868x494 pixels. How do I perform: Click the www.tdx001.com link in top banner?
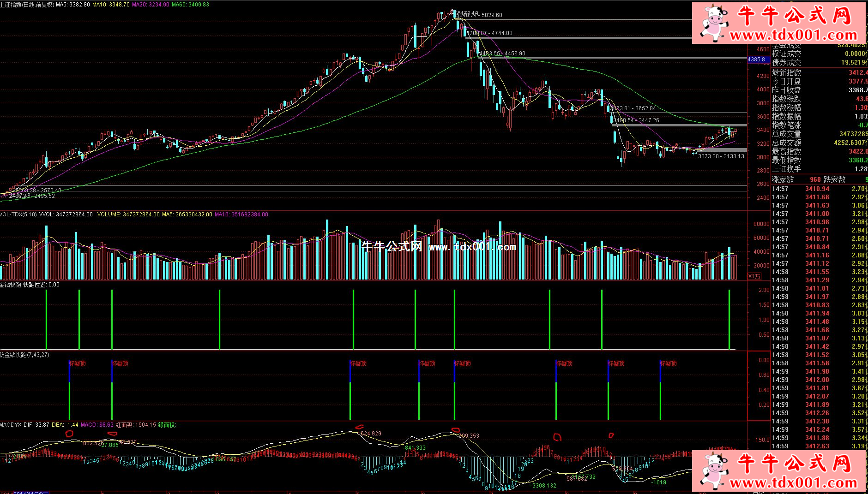pyautogui.click(x=793, y=36)
